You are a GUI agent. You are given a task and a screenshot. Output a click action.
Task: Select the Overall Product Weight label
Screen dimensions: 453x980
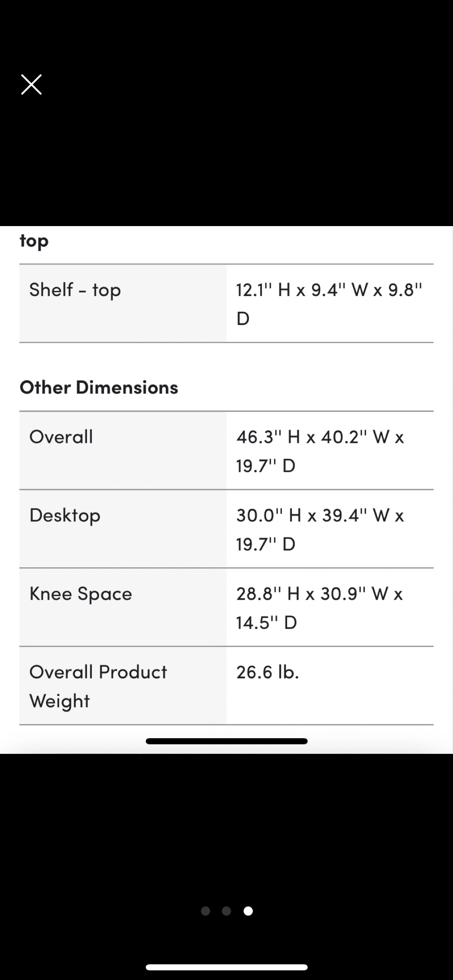[x=98, y=686]
